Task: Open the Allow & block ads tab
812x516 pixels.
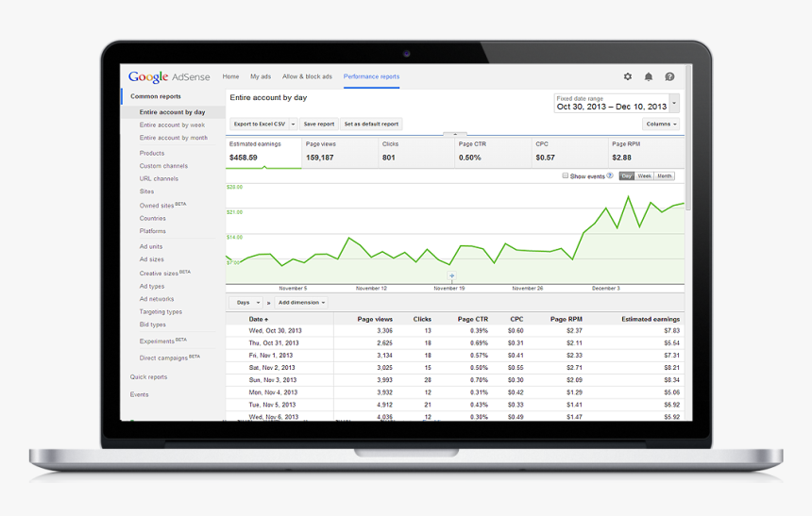Action: [307, 76]
